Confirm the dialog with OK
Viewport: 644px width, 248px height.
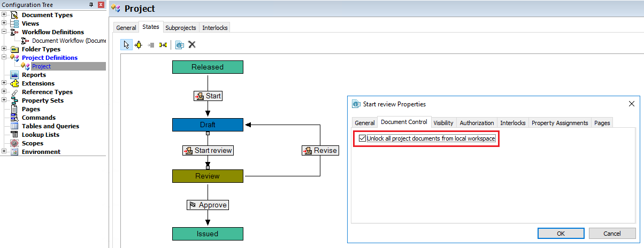[561, 234]
